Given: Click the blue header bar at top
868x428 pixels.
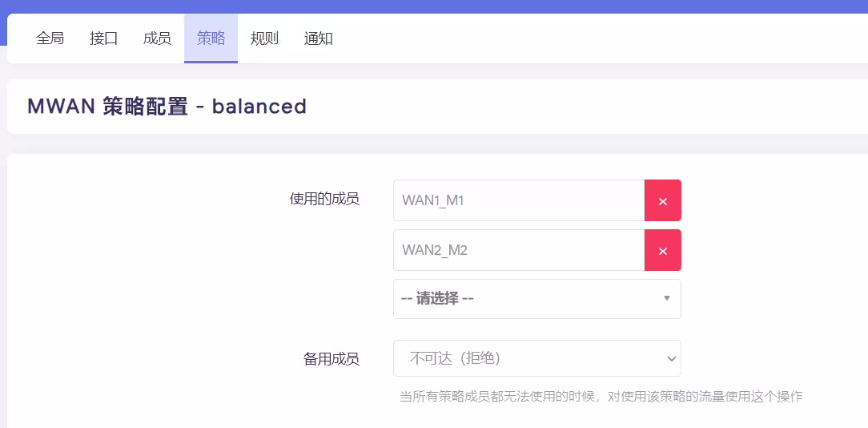Looking at the screenshot, I should pos(434,6).
